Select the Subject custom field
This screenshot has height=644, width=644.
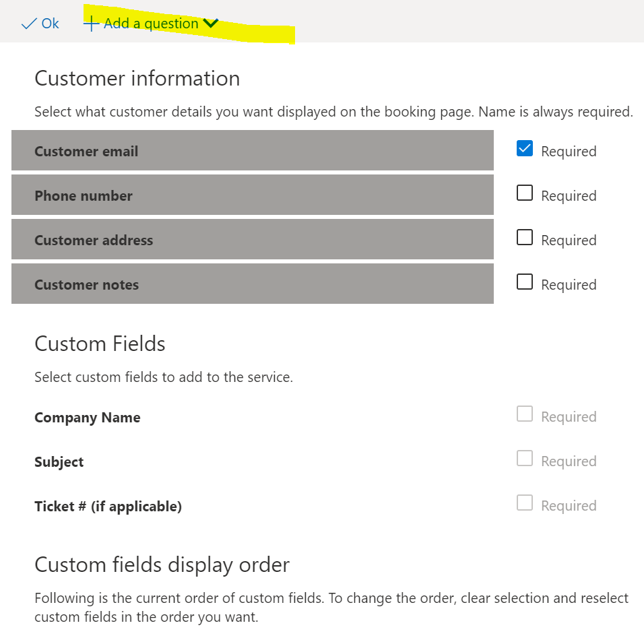(x=59, y=462)
